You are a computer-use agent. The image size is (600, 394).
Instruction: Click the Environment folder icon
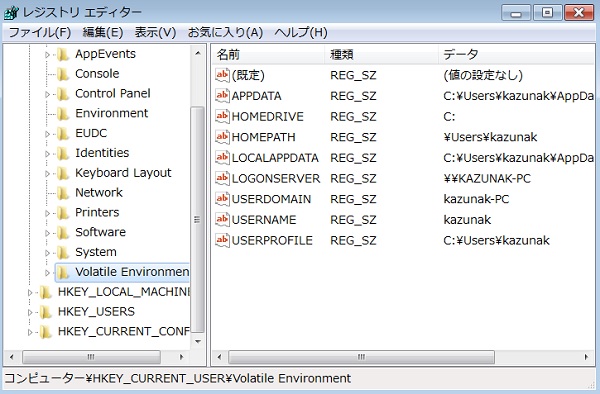pyautogui.click(x=63, y=114)
